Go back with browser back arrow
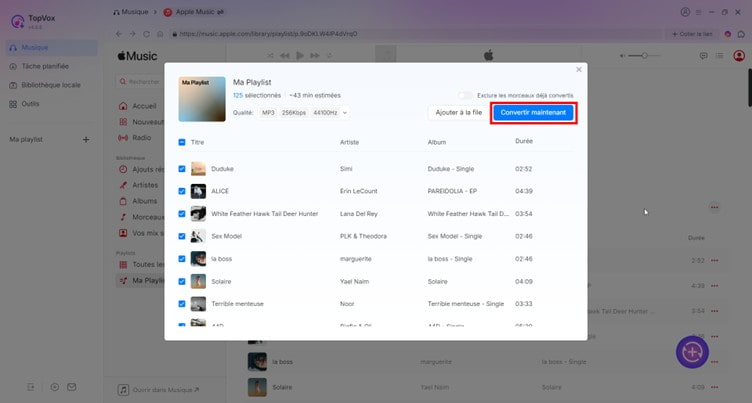This screenshot has width=752, height=403. click(118, 34)
